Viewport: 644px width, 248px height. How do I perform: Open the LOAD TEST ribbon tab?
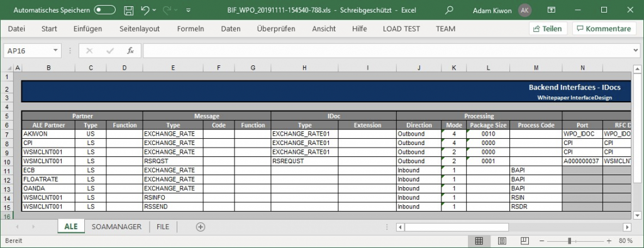[401, 29]
